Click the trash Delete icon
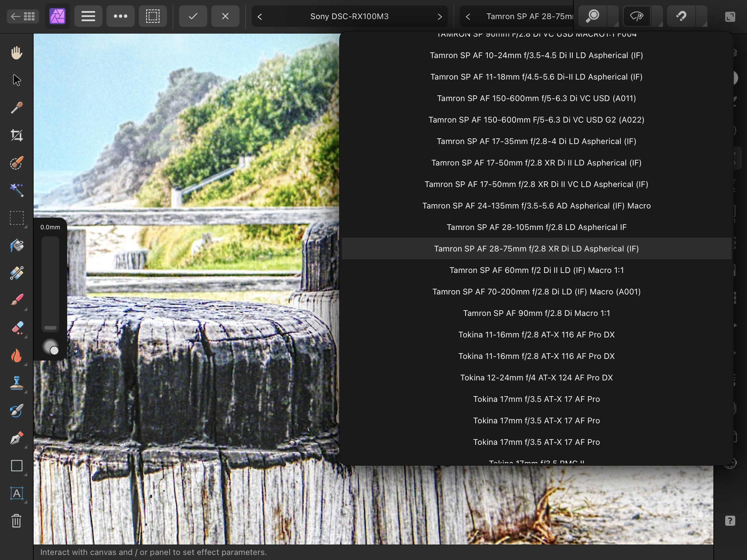This screenshot has height=560, width=747. [16, 521]
